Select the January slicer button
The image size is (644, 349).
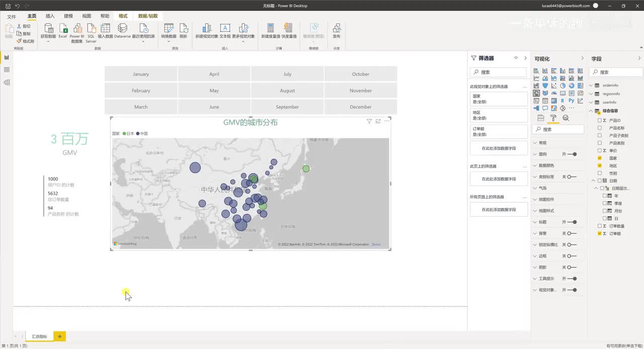pyautogui.click(x=141, y=74)
